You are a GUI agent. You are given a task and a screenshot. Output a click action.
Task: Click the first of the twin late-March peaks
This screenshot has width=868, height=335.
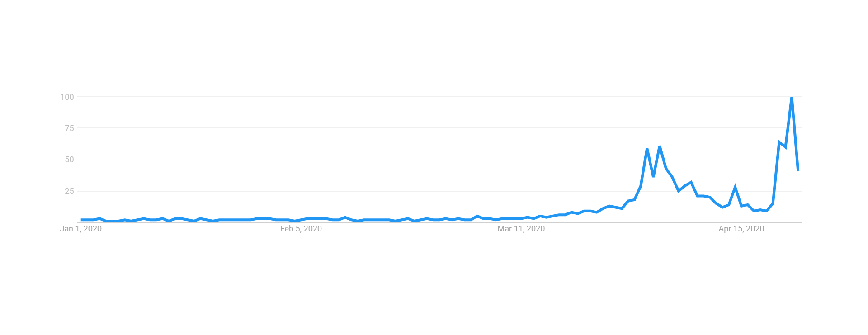pyautogui.click(x=647, y=149)
